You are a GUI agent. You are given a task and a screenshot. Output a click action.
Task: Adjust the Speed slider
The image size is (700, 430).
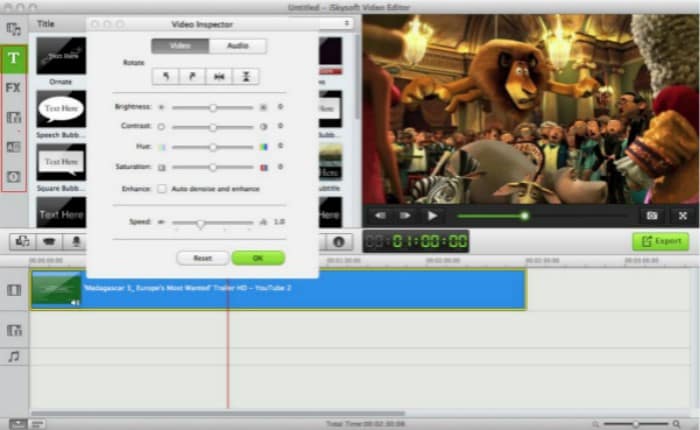212,222
